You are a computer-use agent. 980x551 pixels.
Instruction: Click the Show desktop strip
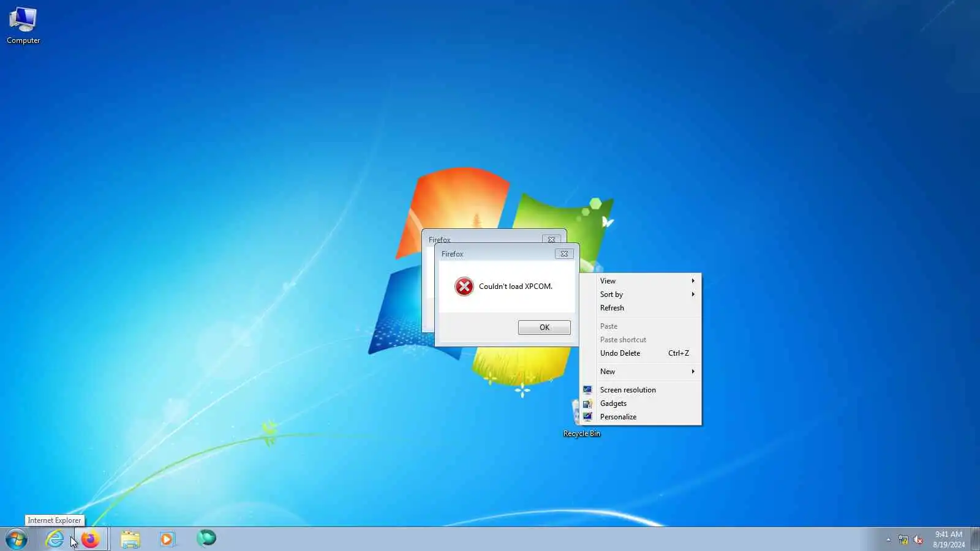(x=975, y=539)
